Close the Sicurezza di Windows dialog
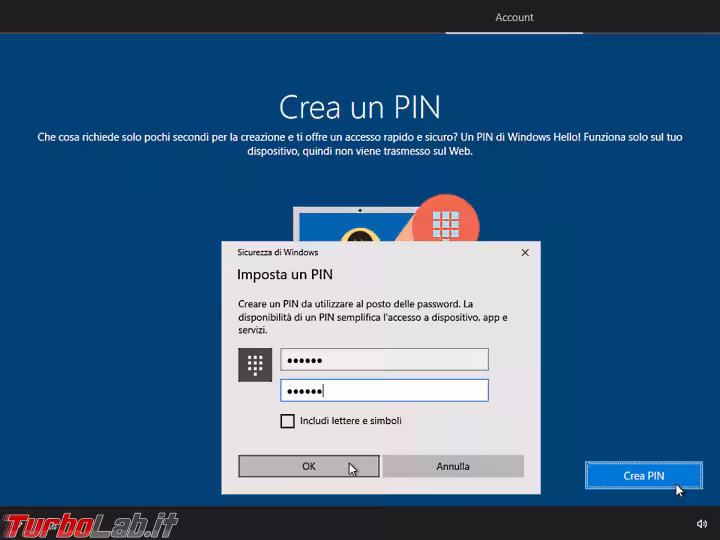 click(525, 253)
